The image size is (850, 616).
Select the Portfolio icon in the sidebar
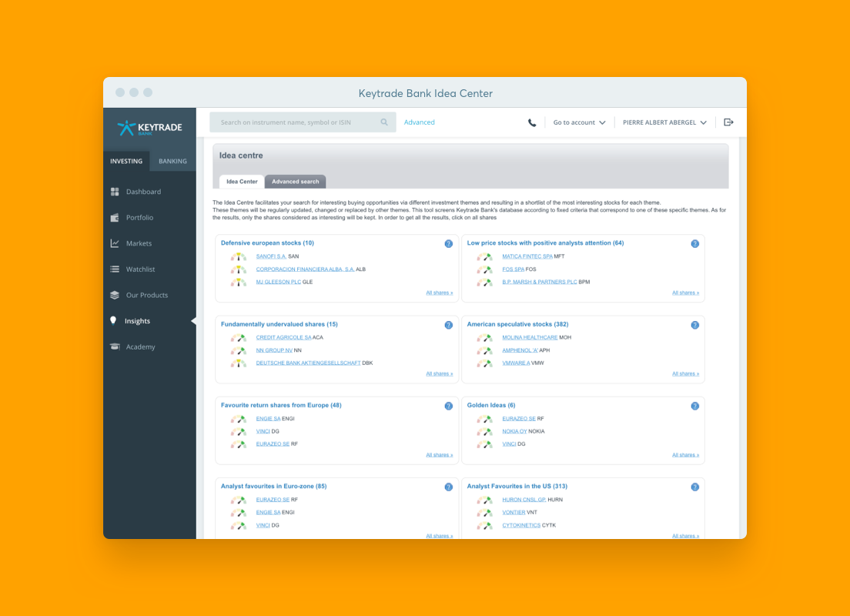(113, 217)
